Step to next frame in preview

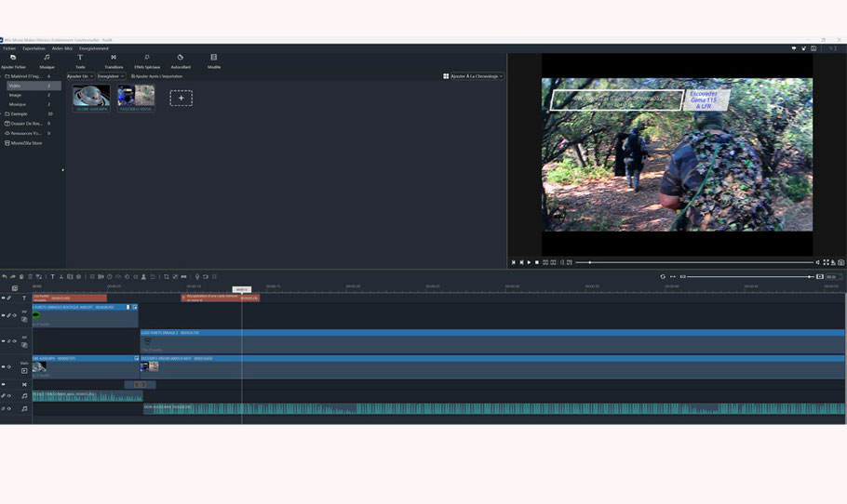coord(521,262)
